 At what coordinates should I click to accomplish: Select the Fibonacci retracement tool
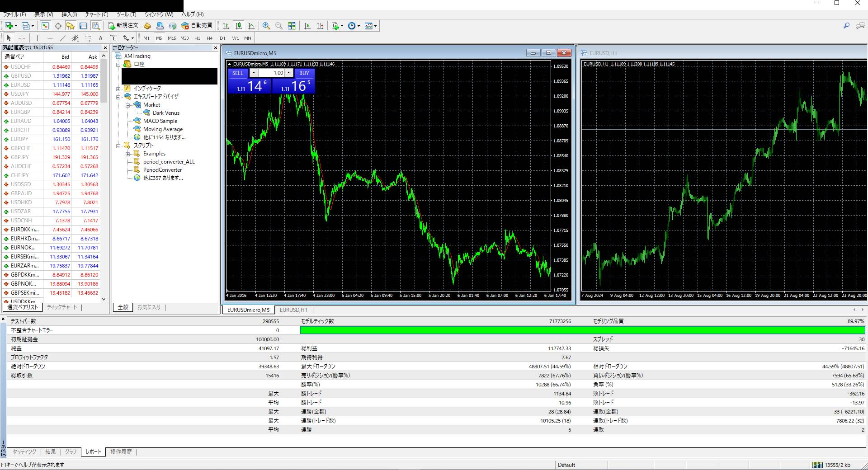[x=88, y=38]
